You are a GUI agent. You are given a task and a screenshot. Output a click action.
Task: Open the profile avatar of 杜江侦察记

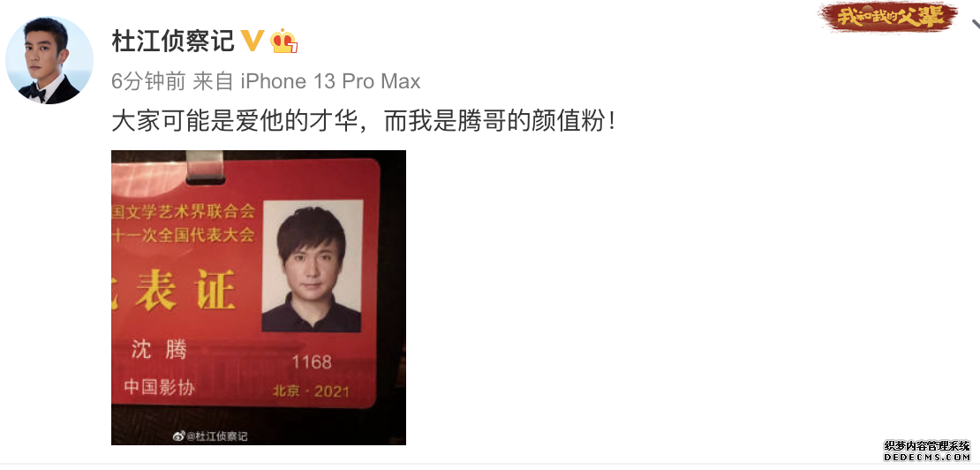pos(49,61)
